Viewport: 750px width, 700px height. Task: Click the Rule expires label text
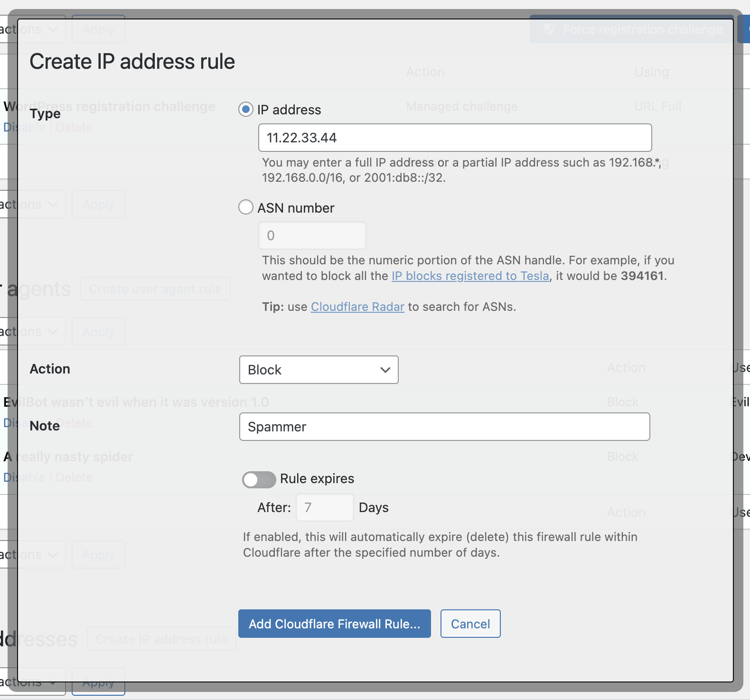317,478
